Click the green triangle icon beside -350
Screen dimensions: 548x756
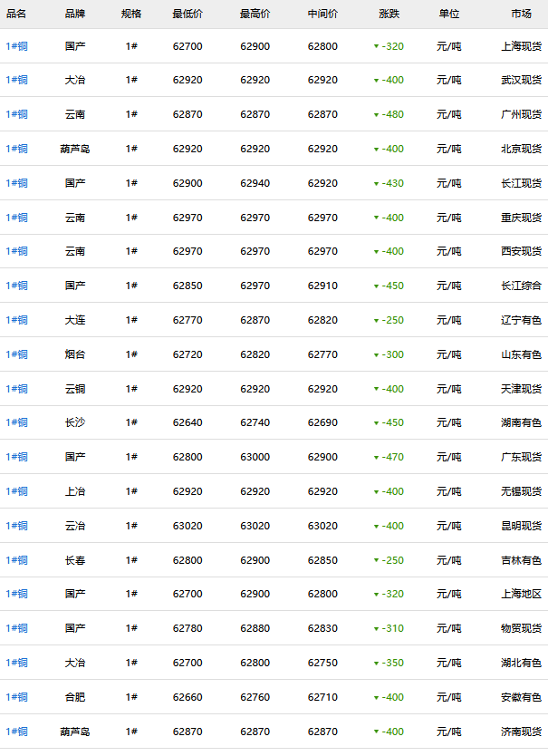[376, 664]
